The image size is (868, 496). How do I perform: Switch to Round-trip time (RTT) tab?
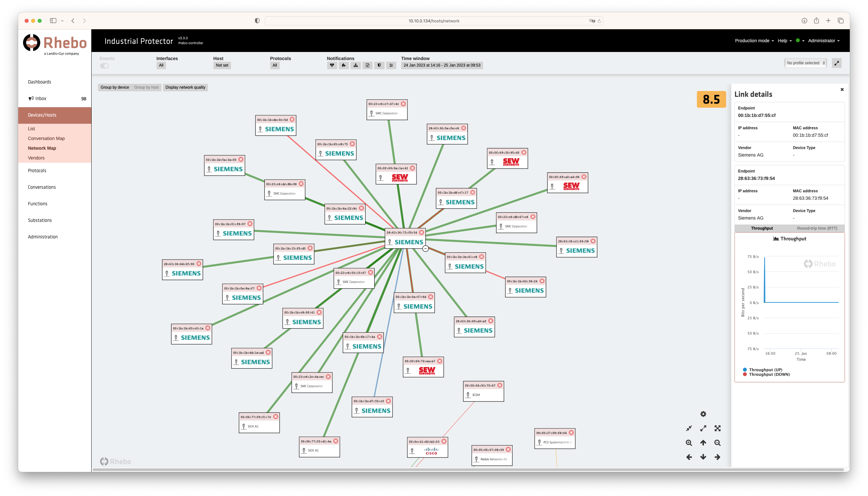[817, 228]
